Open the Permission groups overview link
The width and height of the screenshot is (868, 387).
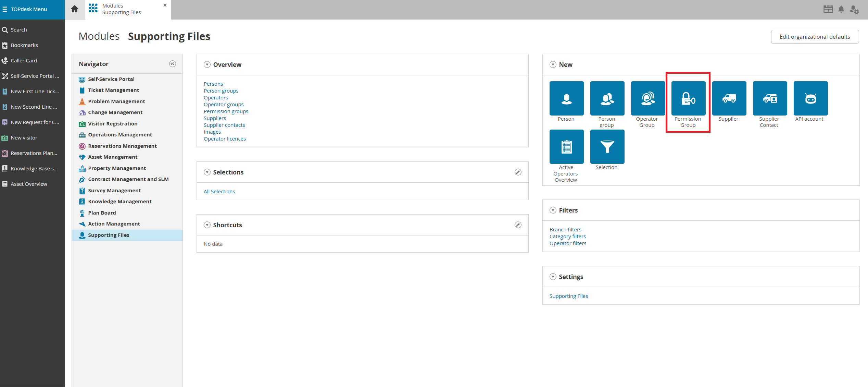[x=226, y=111]
